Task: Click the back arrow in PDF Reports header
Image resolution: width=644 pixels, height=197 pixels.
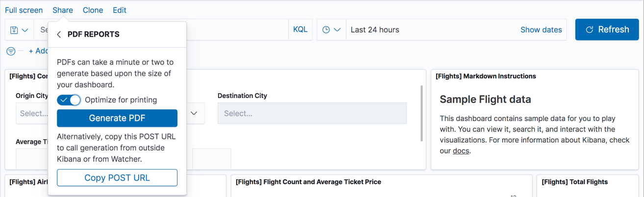Action: tap(59, 34)
